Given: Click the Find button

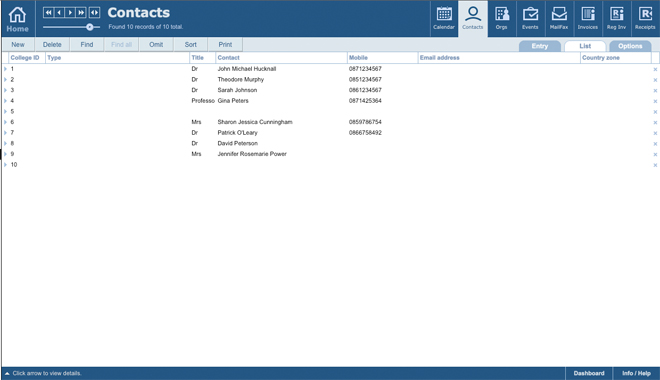Looking at the screenshot, I should coord(87,45).
